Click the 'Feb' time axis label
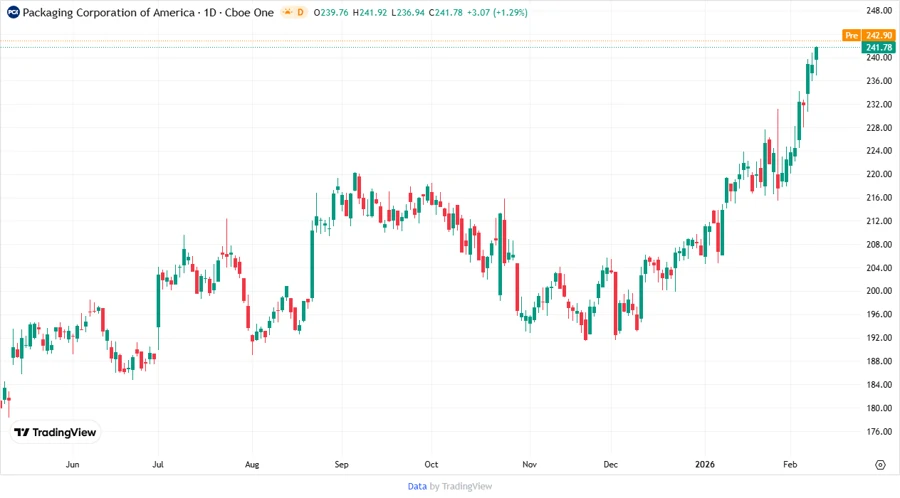900x498 pixels. (790, 464)
